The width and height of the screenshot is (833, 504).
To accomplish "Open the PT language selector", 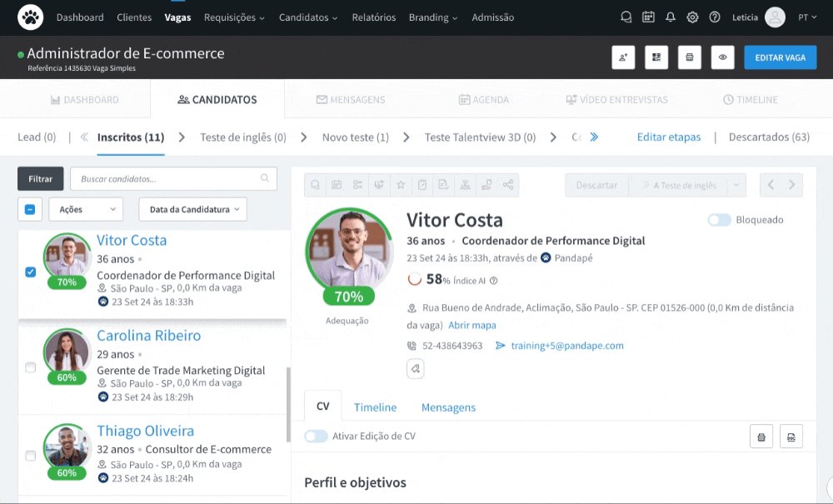I will tap(806, 17).
